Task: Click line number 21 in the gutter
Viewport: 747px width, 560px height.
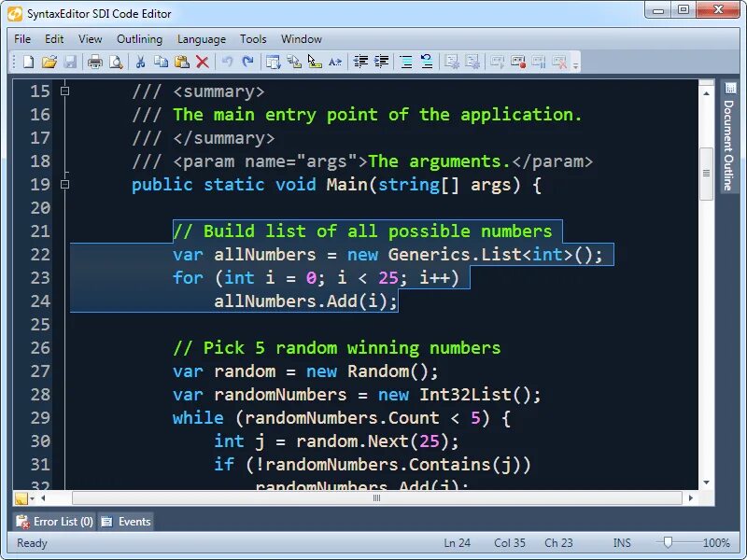Action: pyautogui.click(x=40, y=231)
